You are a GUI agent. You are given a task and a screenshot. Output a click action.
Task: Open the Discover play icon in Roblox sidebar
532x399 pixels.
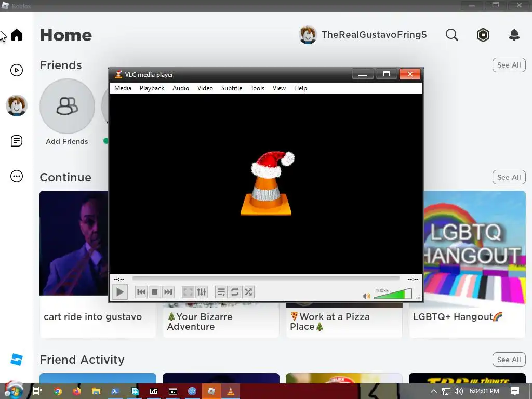pyautogui.click(x=17, y=70)
